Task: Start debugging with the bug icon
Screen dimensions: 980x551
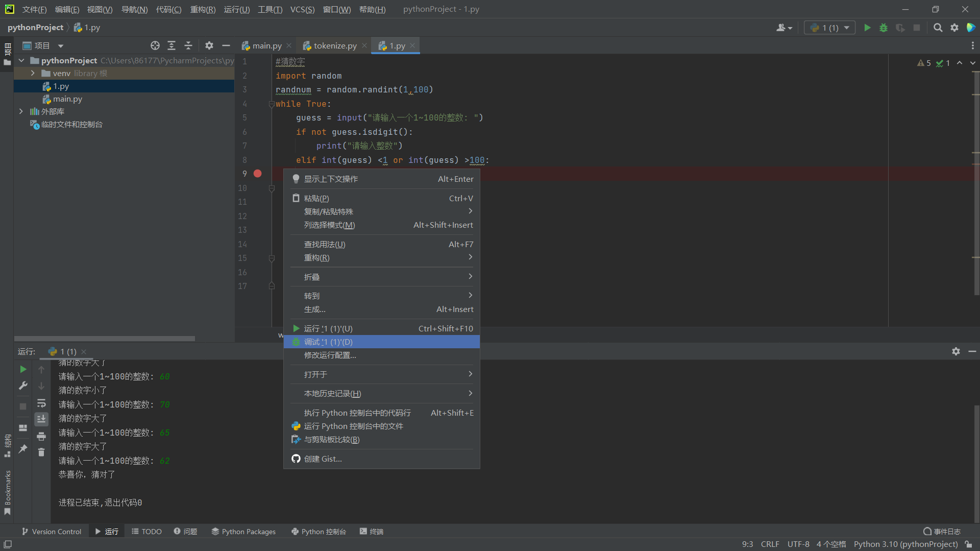Action: click(884, 28)
